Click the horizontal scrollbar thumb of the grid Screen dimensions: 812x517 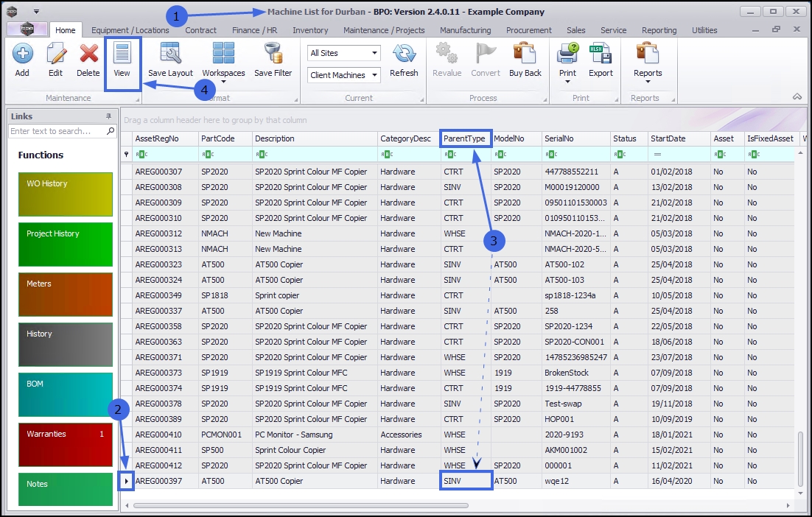(x=301, y=505)
